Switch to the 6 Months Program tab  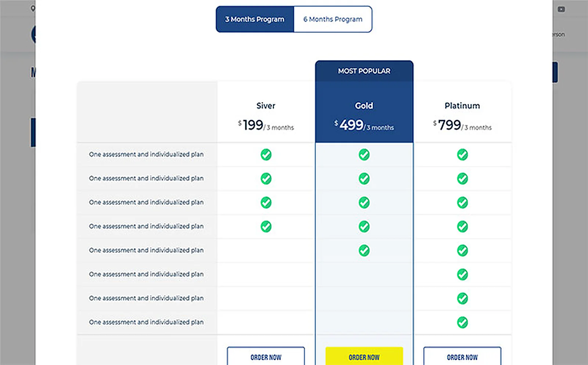pos(333,19)
